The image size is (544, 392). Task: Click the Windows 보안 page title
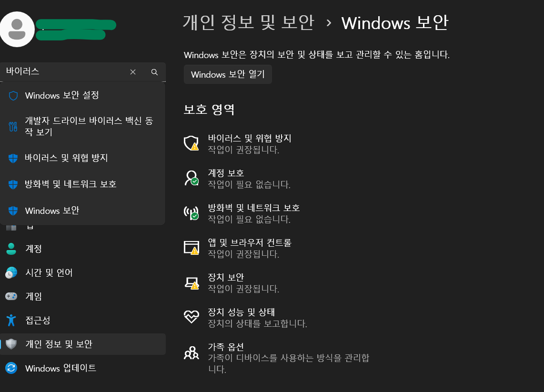point(395,22)
